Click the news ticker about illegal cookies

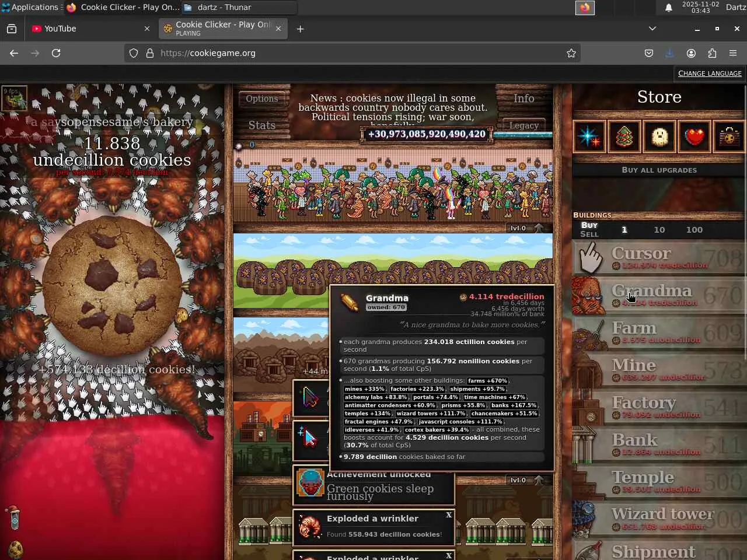(x=392, y=110)
